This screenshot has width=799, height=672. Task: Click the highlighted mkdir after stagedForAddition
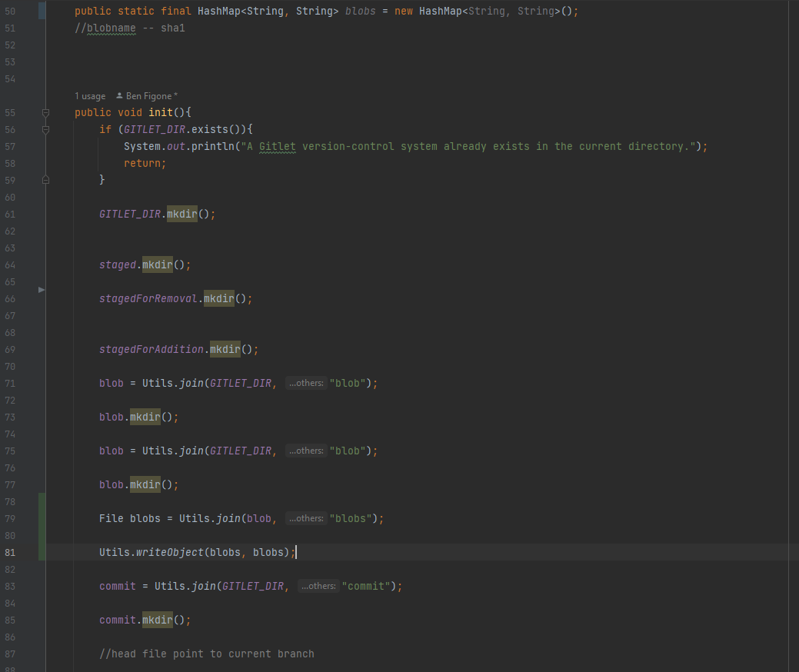[x=225, y=349]
